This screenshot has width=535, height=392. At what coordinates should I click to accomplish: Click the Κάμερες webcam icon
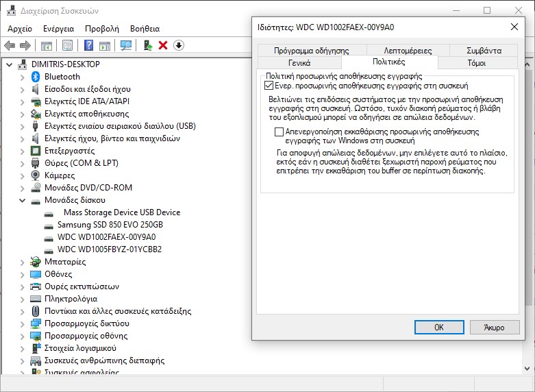36,175
